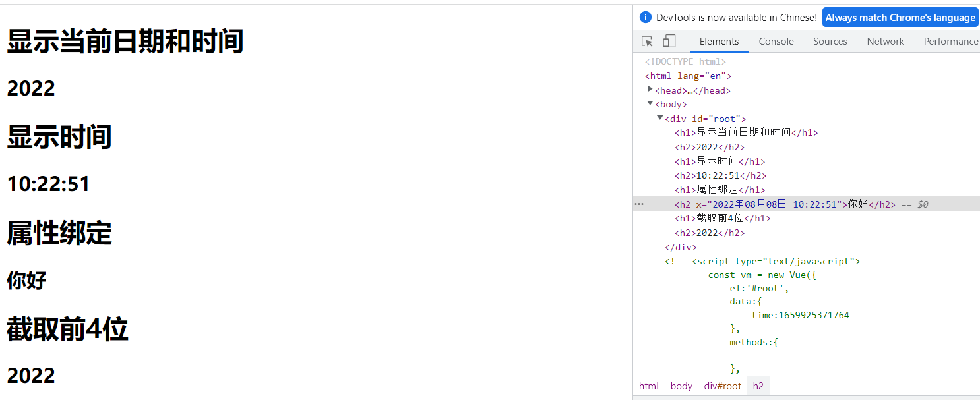The width and height of the screenshot is (980, 400).
Task: Click the 你好 text inside selected h2
Action: pyautogui.click(x=858, y=204)
